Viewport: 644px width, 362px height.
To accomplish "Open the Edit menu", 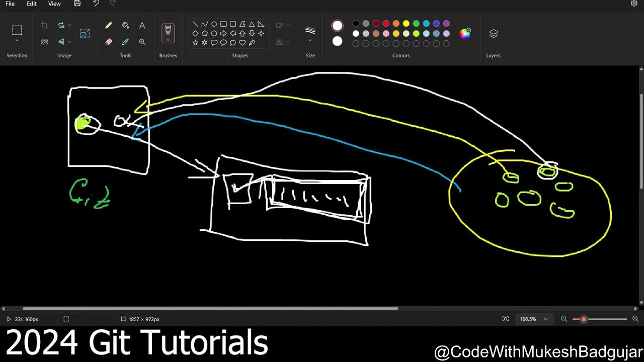I will click(x=32, y=4).
